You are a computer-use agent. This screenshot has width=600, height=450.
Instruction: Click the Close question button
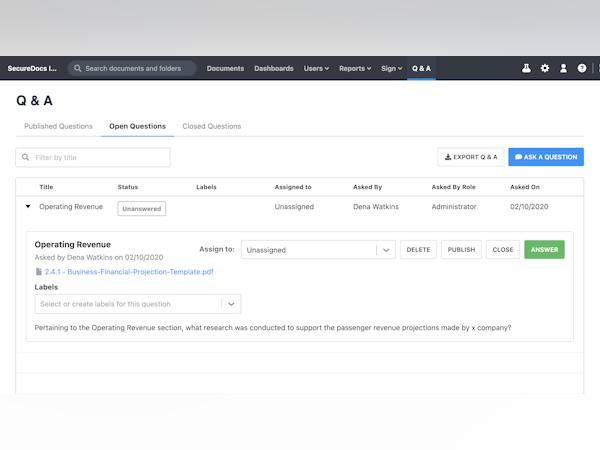[x=503, y=250]
